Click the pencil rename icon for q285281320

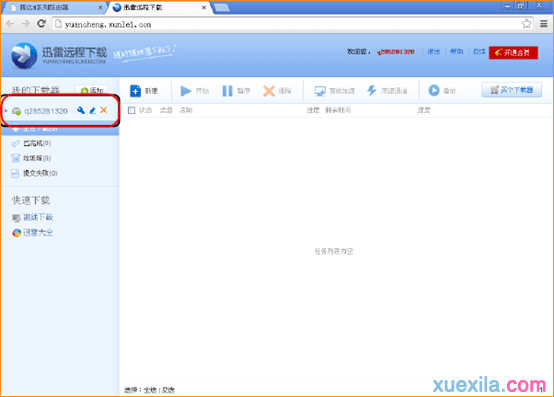point(92,111)
